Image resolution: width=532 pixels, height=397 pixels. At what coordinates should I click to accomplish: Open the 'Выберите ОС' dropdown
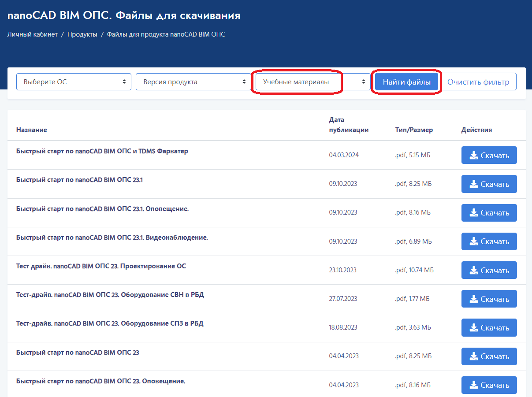point(74,82)
